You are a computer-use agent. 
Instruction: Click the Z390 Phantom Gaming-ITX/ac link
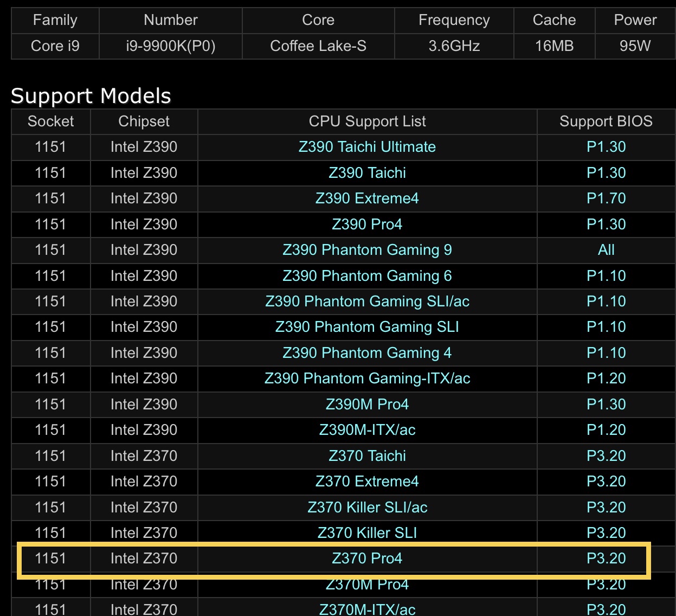point(367,378)
